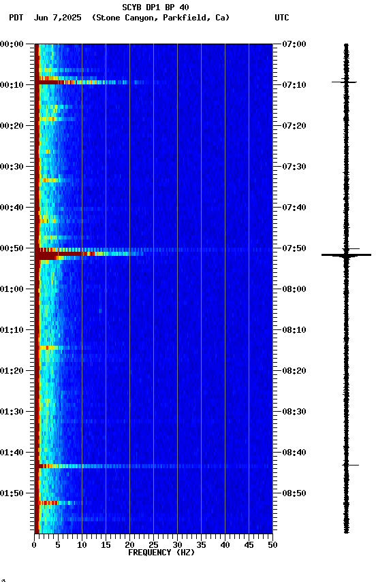Screen dimensions: 376x588
Task: Click the 07:00 UTC time label
Action: 294,44
